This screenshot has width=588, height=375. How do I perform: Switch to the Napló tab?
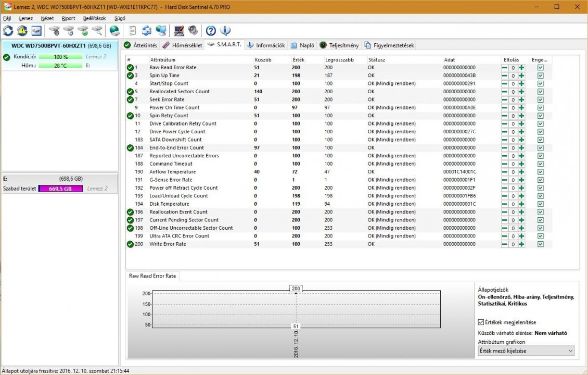(x=303, y=45)
